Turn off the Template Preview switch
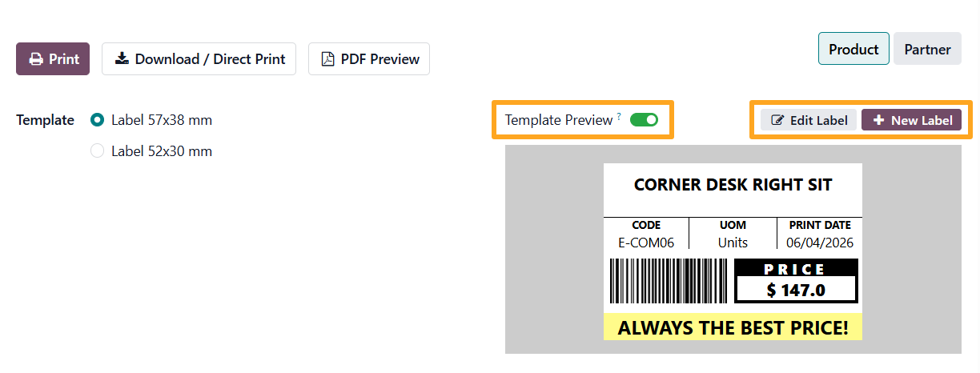This screenshot has height=373, width=980. coord(644,120)
